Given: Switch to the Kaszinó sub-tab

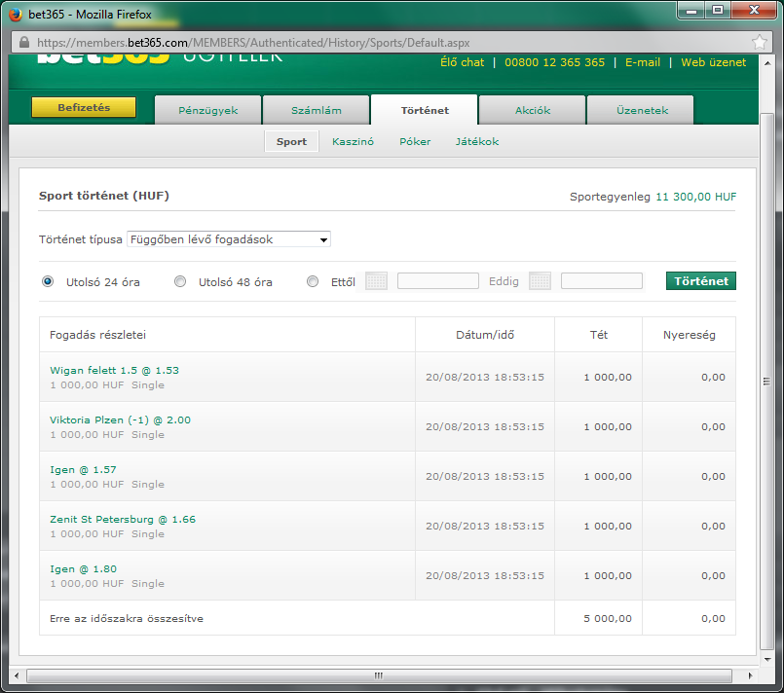Looking at the screenshot, I should (x=353, y=141).
